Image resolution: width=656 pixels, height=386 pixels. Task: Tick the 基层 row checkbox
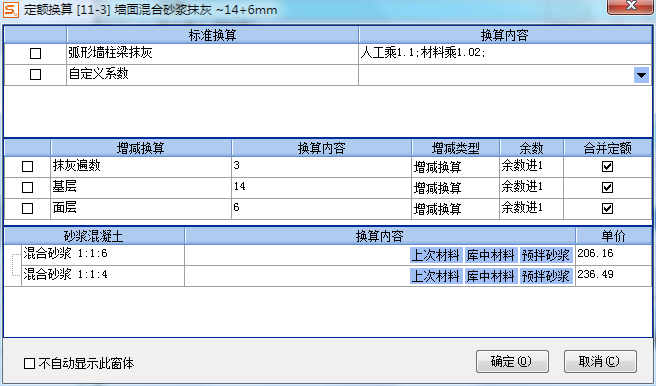(x=28, y=187)
